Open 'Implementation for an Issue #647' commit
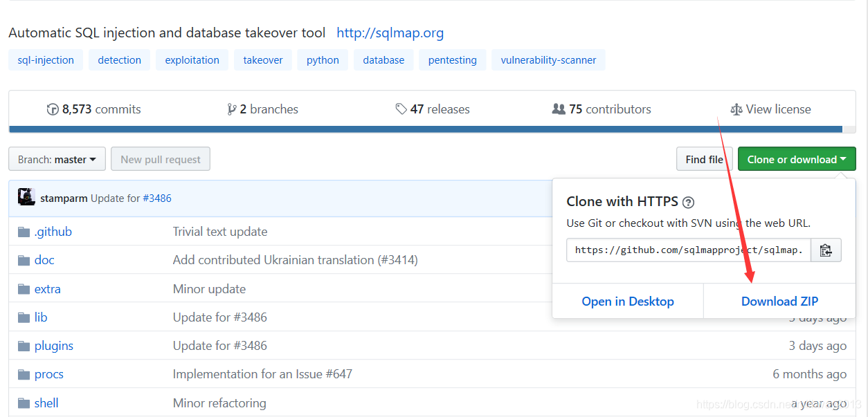The height and width of the screenshot is (417, 868). (262, 374)
